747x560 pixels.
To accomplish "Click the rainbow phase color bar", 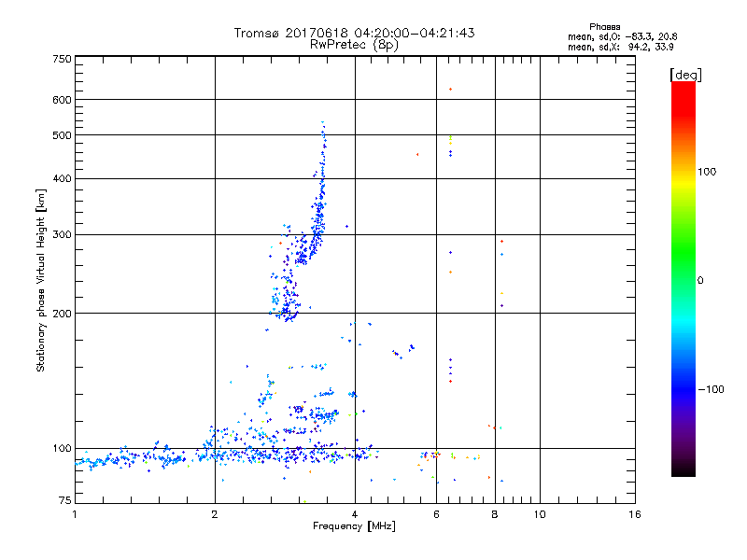I will [684, 278].
